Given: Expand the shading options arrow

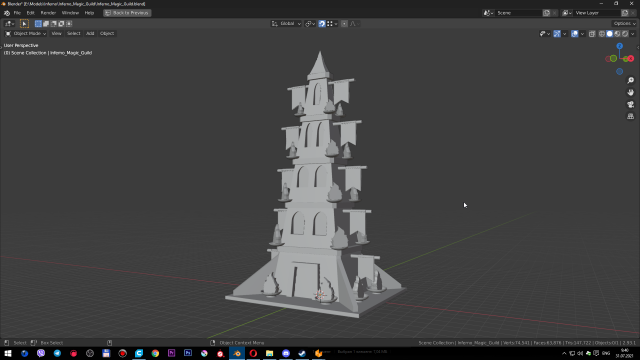Looking at the screenshot, I should point(632,34).
